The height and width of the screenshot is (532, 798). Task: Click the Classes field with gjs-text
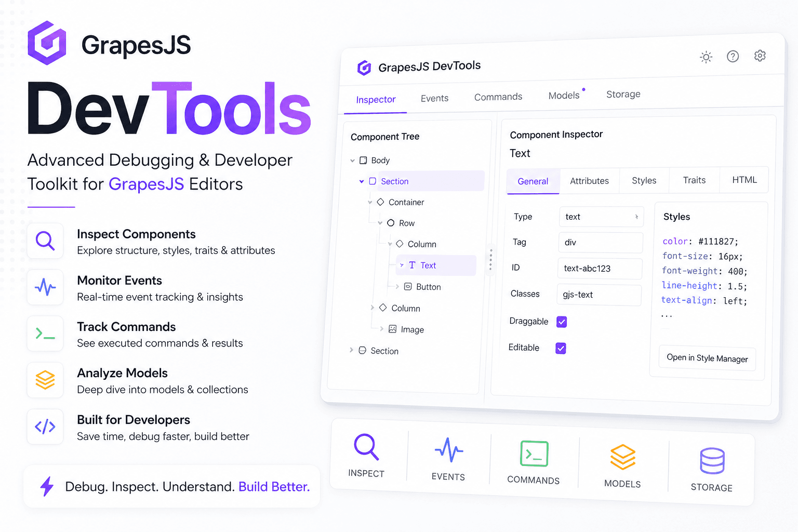(x=599, y=295)
